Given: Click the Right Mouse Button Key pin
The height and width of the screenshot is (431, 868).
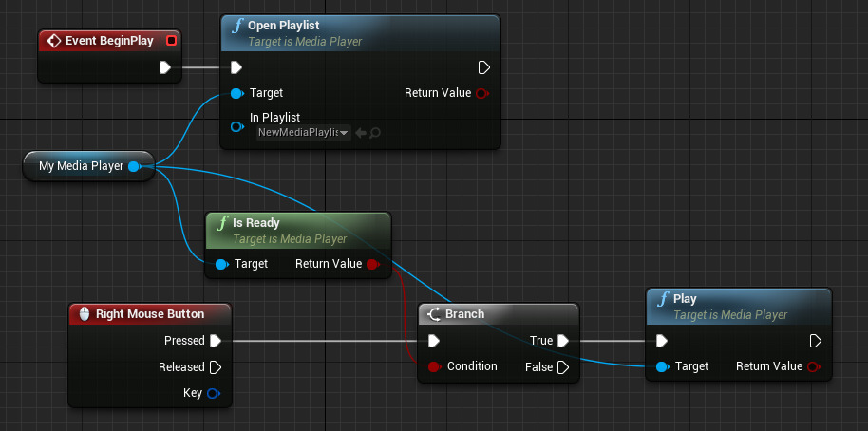Looking at the screenshot, I should click(214, 393).
